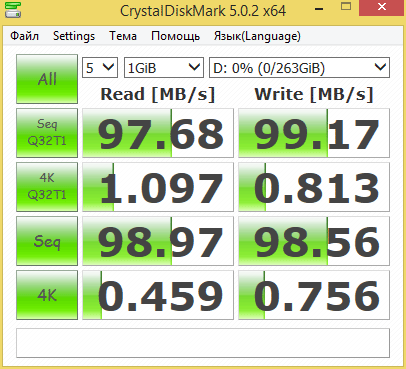Click the Write [MB/s] column header
The image size is (406, 369).
coord(314,94)
